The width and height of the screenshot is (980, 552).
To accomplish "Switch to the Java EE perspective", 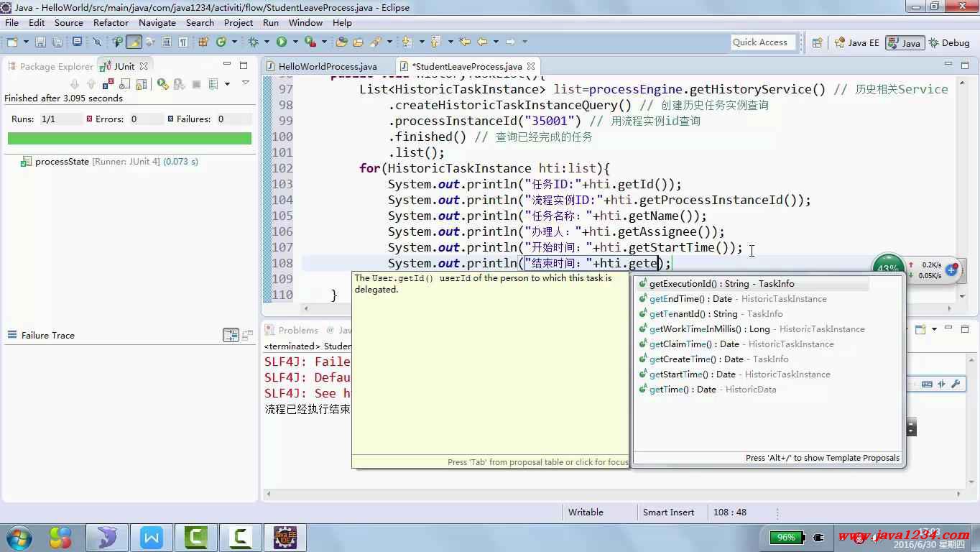I will tap(856, 42).
